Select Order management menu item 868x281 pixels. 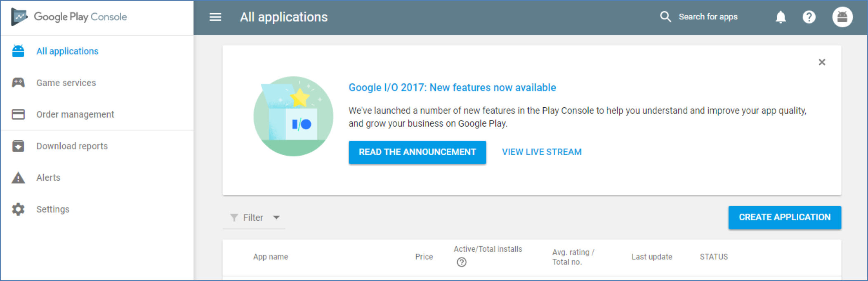pos(75,114)
